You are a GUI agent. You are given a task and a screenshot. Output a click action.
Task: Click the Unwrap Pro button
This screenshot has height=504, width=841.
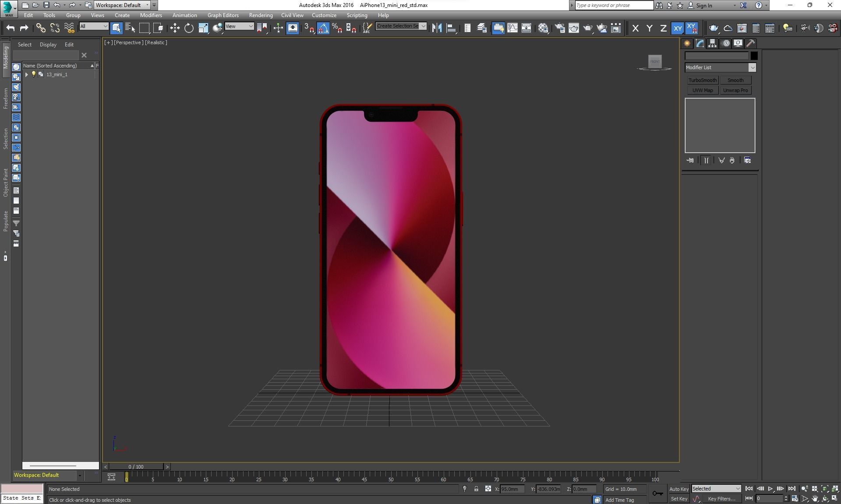click(x=735, y=90)
